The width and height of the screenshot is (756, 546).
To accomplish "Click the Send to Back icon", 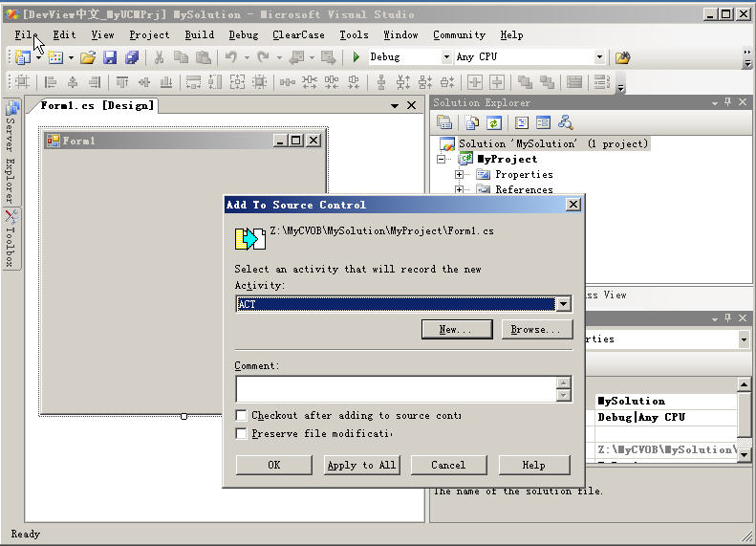I will 547,82.
